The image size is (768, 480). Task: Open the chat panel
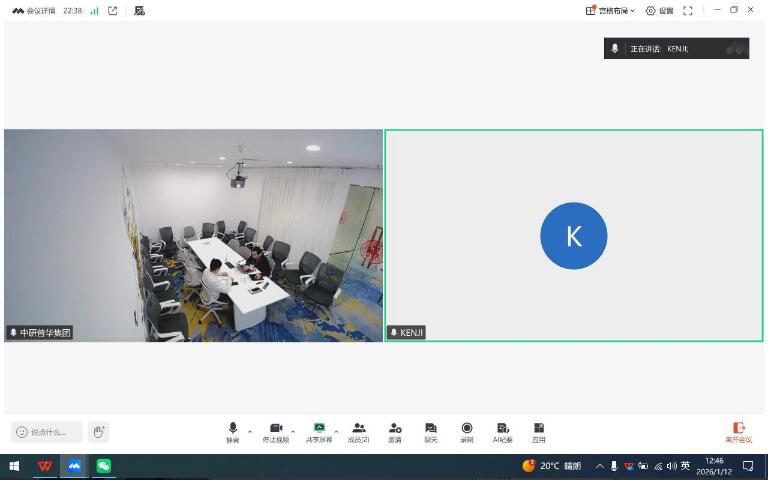431,431
